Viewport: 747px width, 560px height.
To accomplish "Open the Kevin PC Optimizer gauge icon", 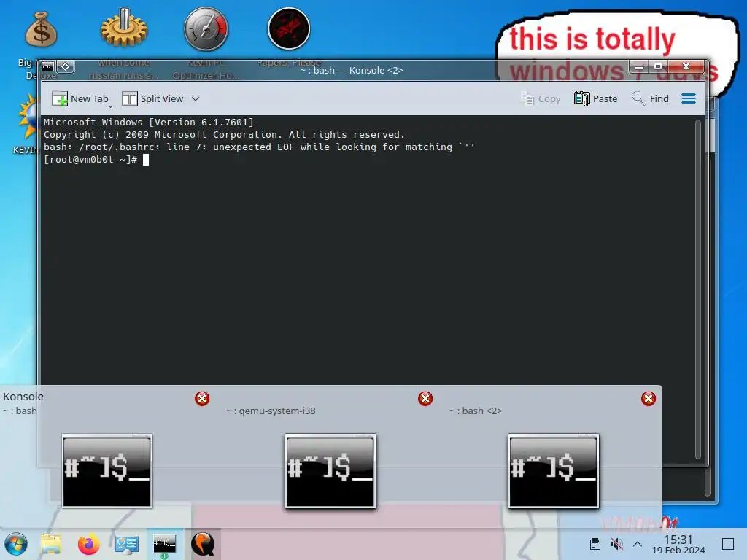I will 206,28.
